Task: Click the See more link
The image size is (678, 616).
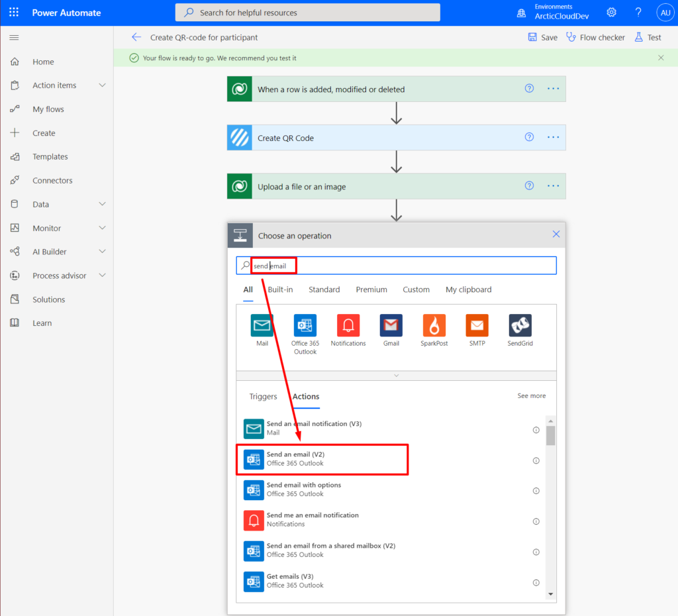Action: (x=532, y=396)
